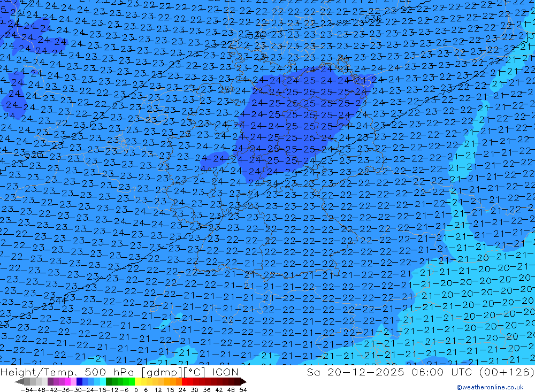Pick the purple legend swatch above -42

(50, 381)
